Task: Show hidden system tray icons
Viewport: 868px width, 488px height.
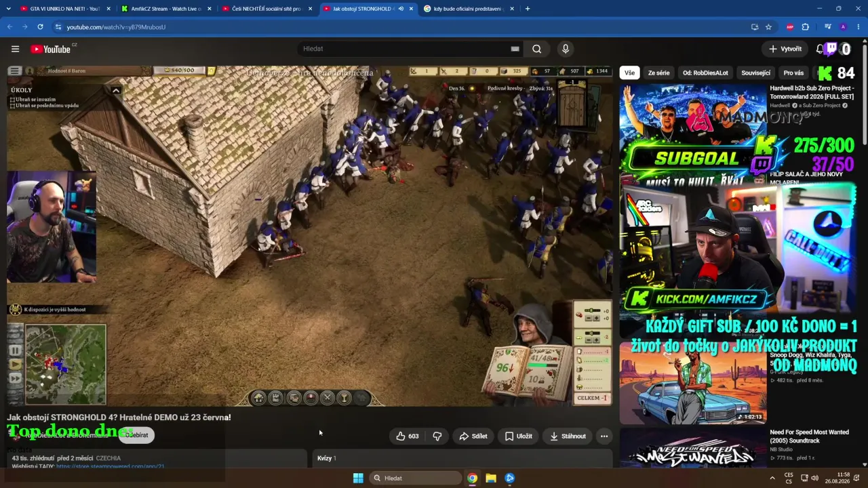Action: pyautogui.click(x=772, y=478)
